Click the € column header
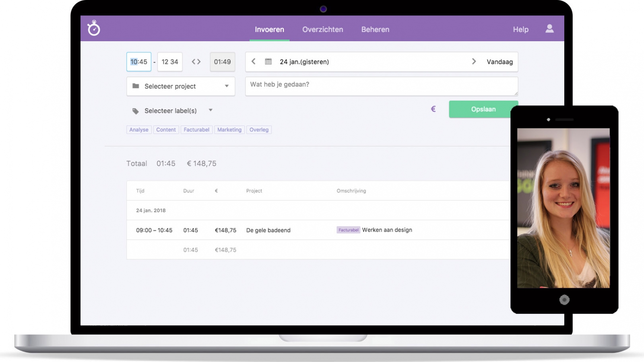644x362 pixels. (x=216, y=191)
